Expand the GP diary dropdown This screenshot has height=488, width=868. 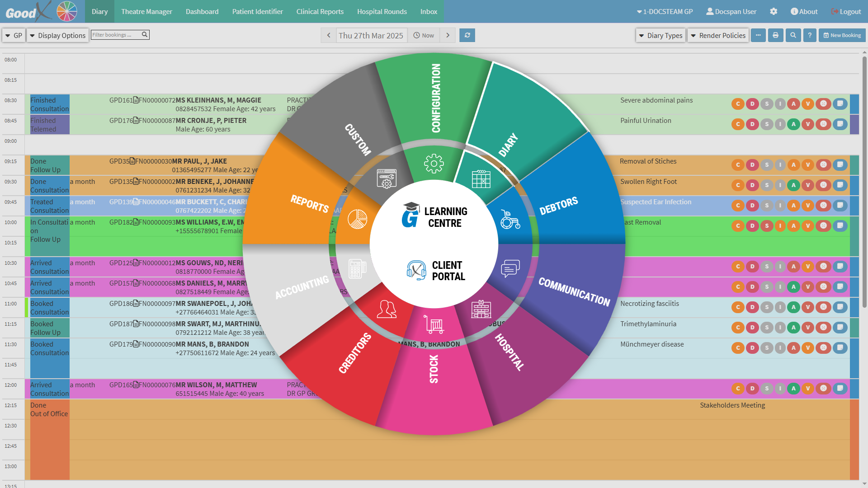[13, 35]
